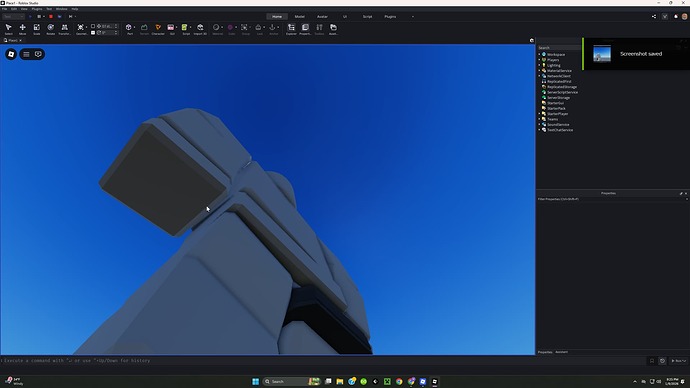
Task: Insert a new Part
Action: 129,29
